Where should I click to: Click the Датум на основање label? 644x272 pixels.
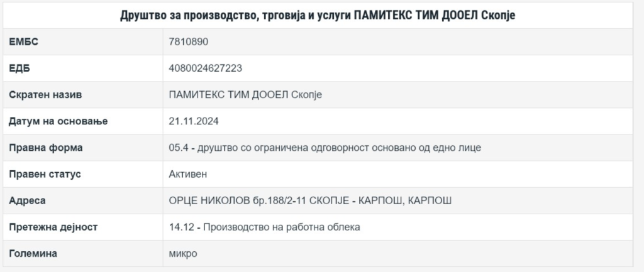tap(58, 121)
